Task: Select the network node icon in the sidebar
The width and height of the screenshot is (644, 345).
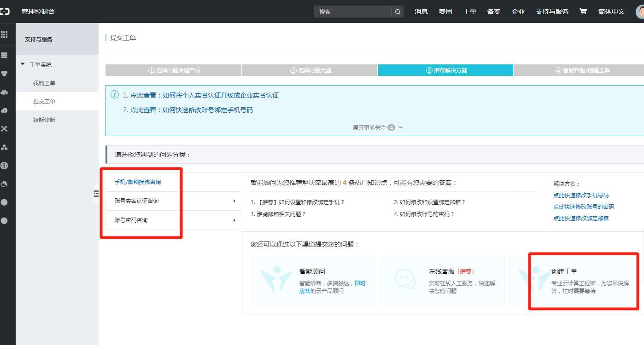Action: click(x=5, y=147)
